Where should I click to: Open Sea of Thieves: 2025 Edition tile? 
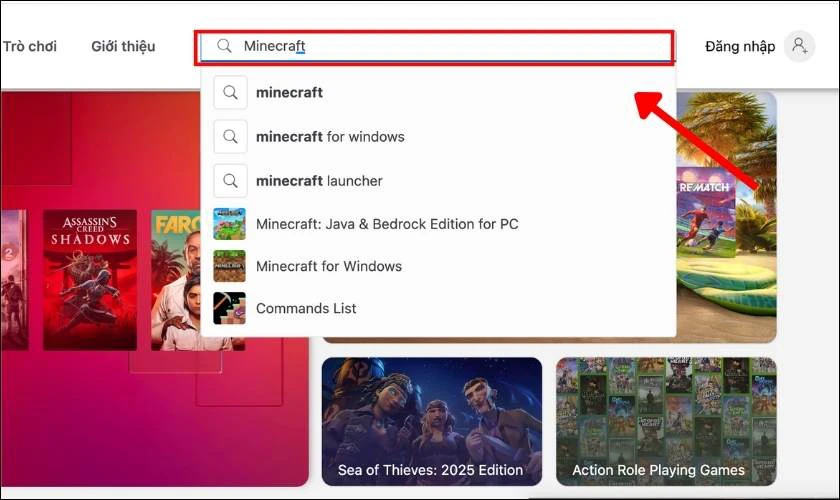431,421
